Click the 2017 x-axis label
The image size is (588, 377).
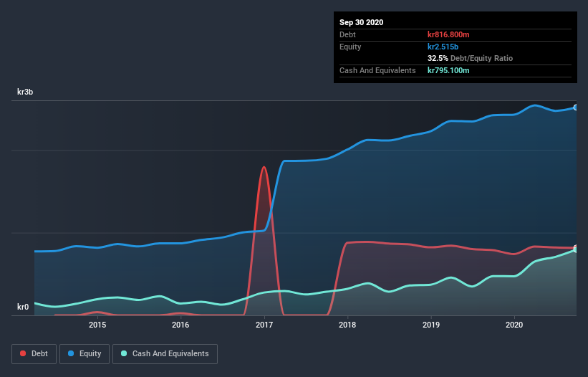(x=264, y=325)
